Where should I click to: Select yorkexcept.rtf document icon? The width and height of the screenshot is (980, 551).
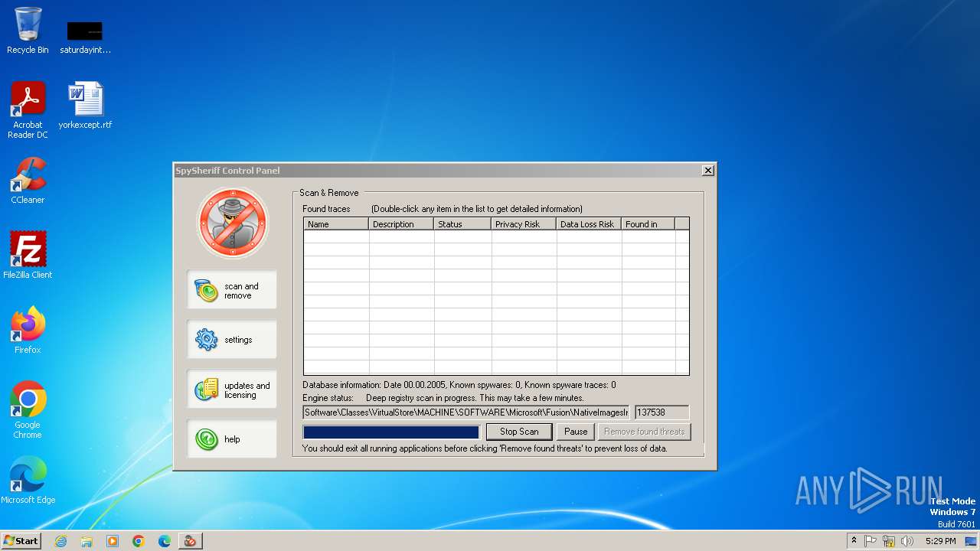[x=85, y=106]
